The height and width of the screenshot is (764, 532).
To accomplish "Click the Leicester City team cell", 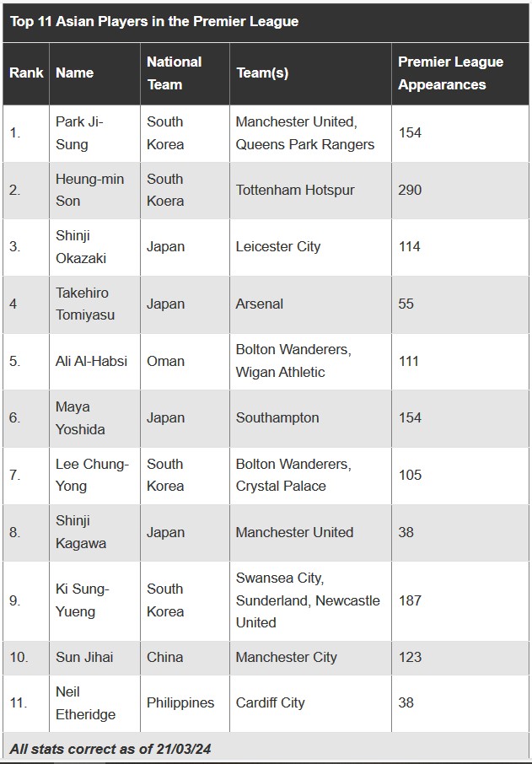I will coord(277,247).
